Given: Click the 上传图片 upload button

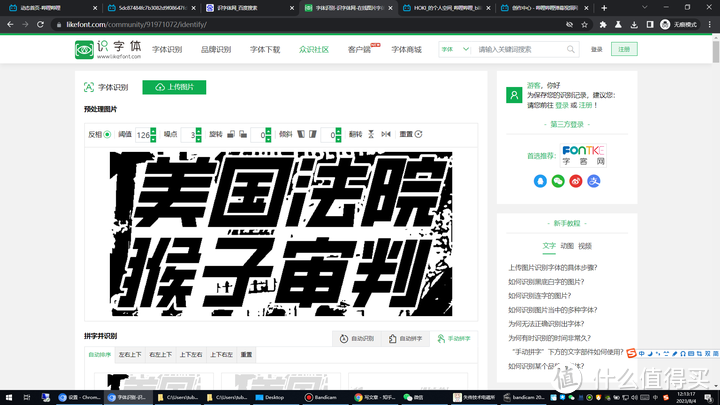Looking at the screenshot, I should pyautogui.click(x=174, y=87).
